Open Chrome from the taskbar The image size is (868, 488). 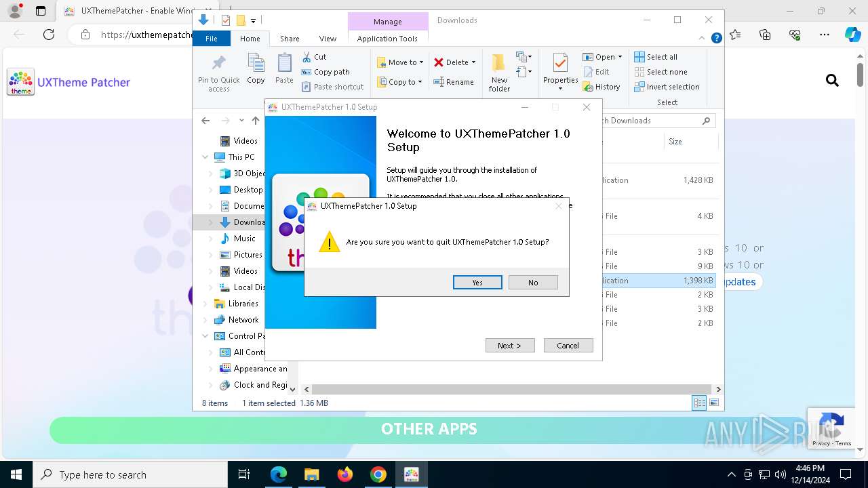point(378,474)
